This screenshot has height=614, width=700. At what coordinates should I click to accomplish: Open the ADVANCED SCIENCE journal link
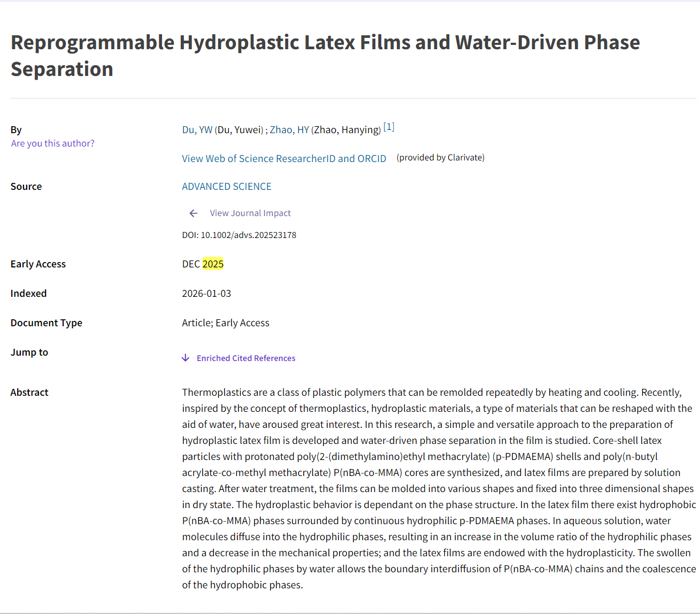point(226,187)
